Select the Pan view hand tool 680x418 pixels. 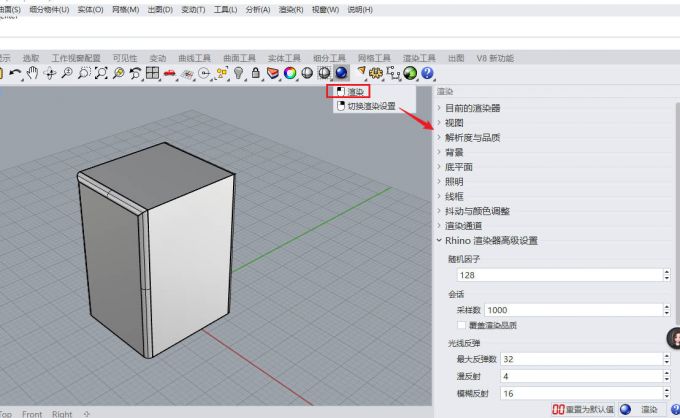pyautogui.click(x=32, y=73)
